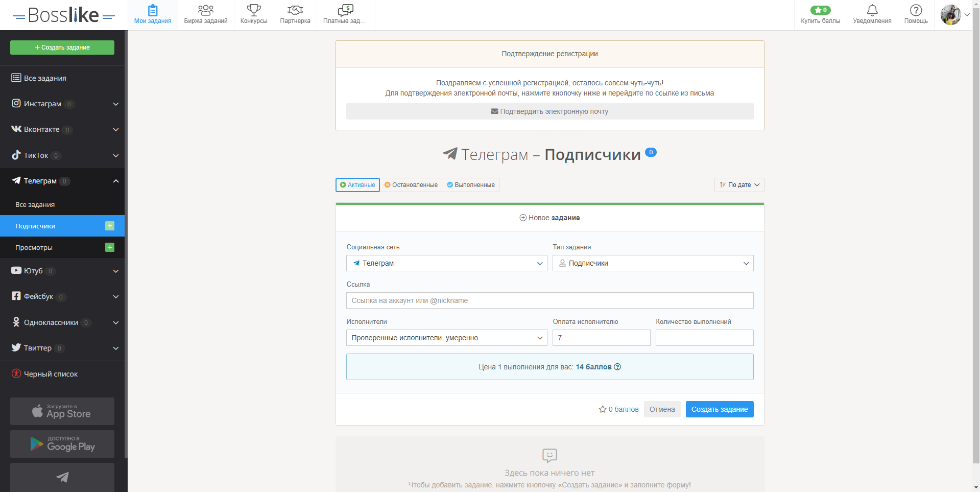The height and width of the screenshot is (492, 980).
Task: Click the Ссылка input field
Action: [549, 300]
